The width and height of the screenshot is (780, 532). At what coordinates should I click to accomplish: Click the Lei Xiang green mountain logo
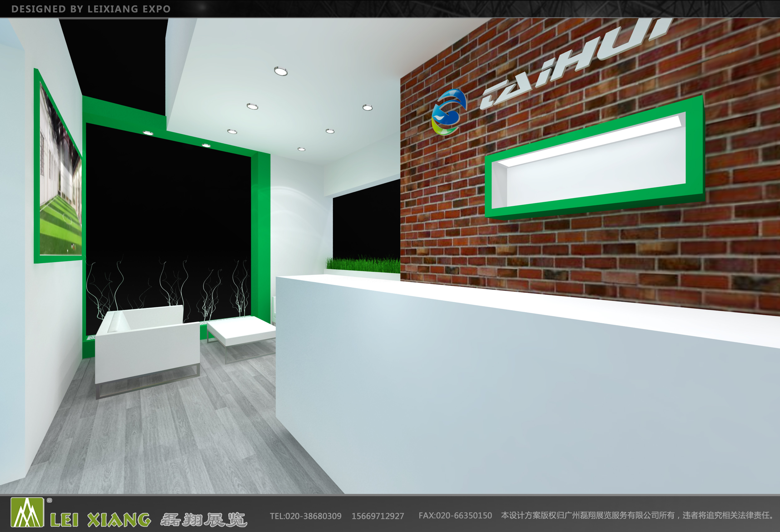27,512
